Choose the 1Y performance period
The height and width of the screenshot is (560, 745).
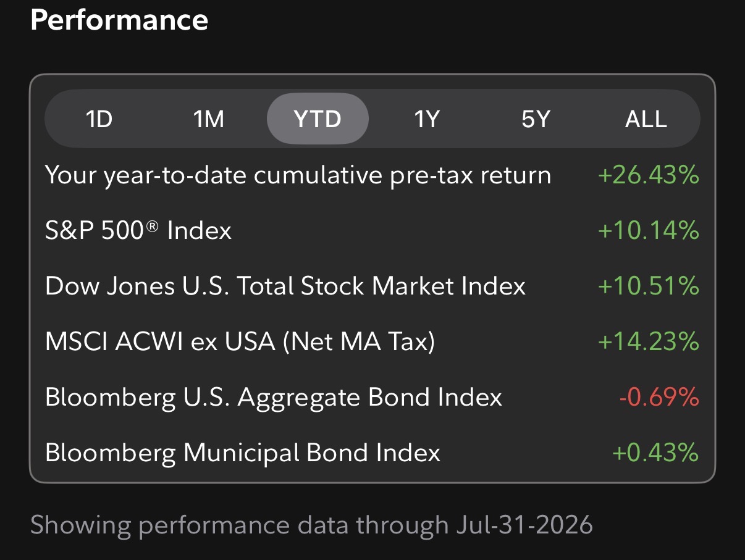coord(426,119)
